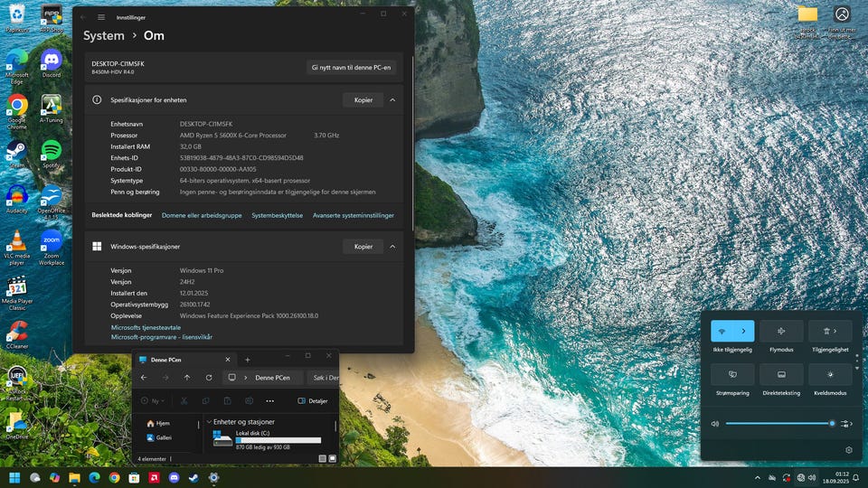Open the Spotify desktop shortcut
Image resolution: width=868 pixels, height=488 pixels.
(51, 149)
